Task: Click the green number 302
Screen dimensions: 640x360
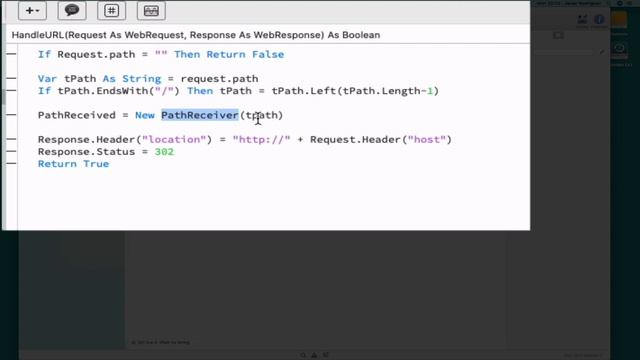Action: point(164,152)
